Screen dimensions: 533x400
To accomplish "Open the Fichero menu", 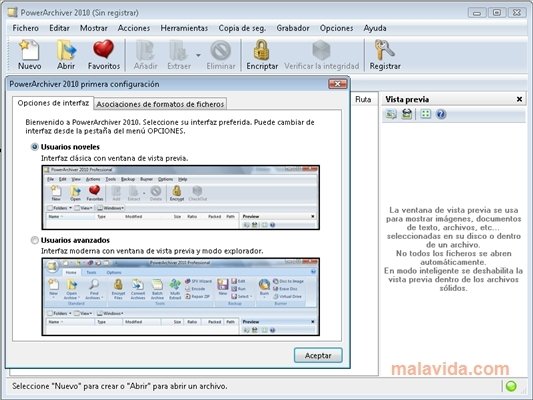I will pyautogui.click(x=25, y=28).
